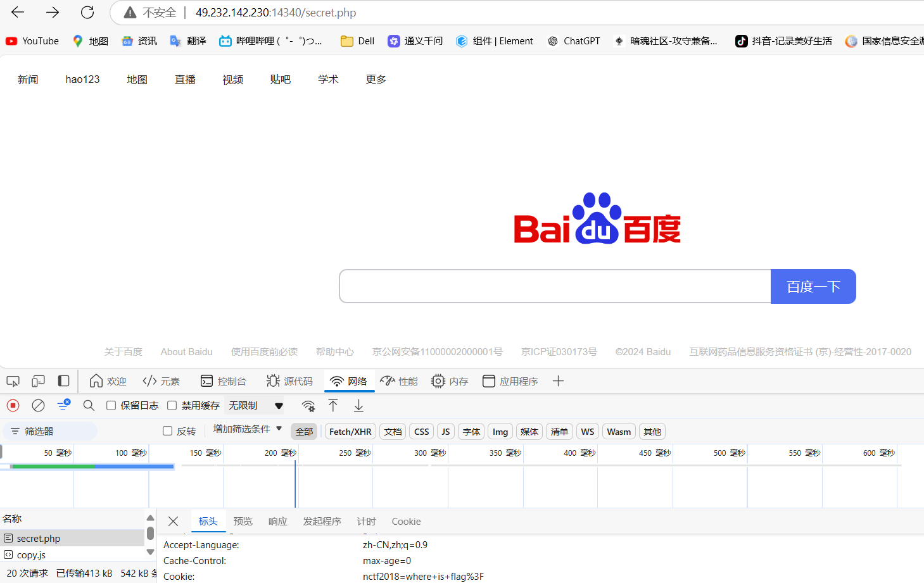924x583 pixels.
Task: Click the 百度一下 search button
Action: point(813,287)
